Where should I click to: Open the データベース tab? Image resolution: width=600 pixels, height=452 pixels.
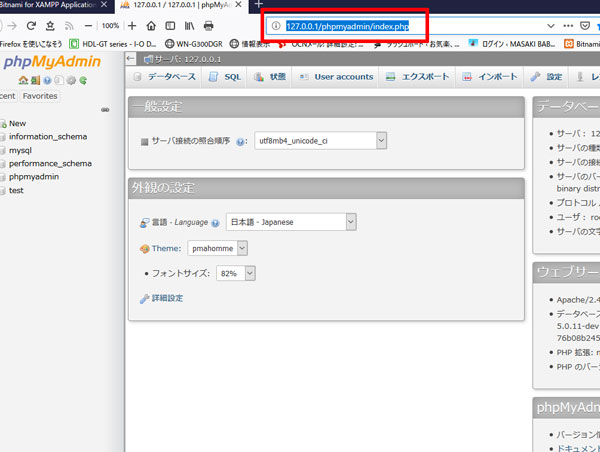[165, 77]
